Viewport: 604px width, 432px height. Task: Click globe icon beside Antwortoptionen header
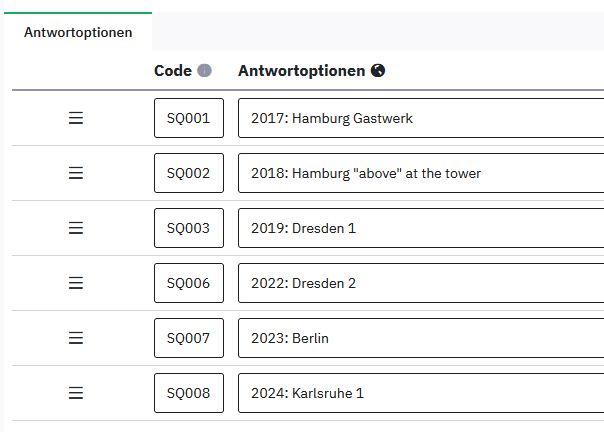378,71
